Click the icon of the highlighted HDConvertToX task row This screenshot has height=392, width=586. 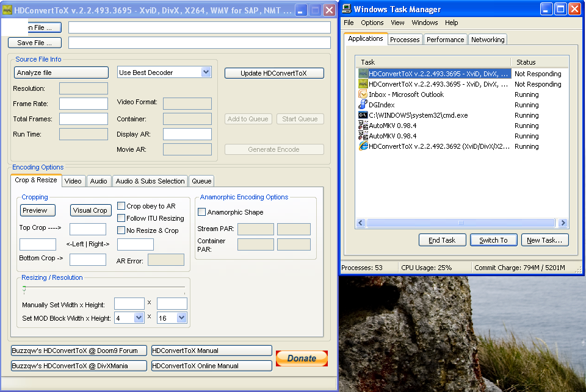pyautogui.click(x=363, y=74)
